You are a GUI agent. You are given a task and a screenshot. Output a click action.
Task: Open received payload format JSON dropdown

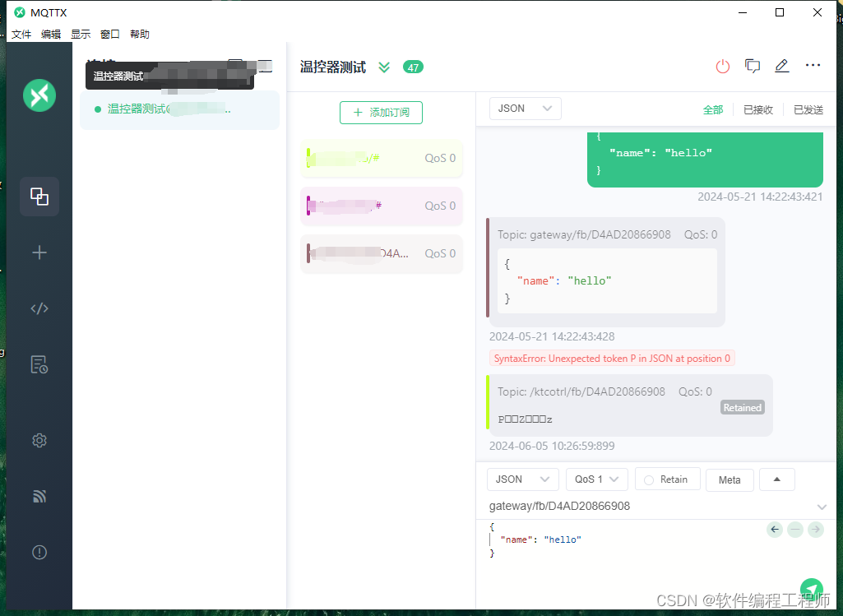526,109
